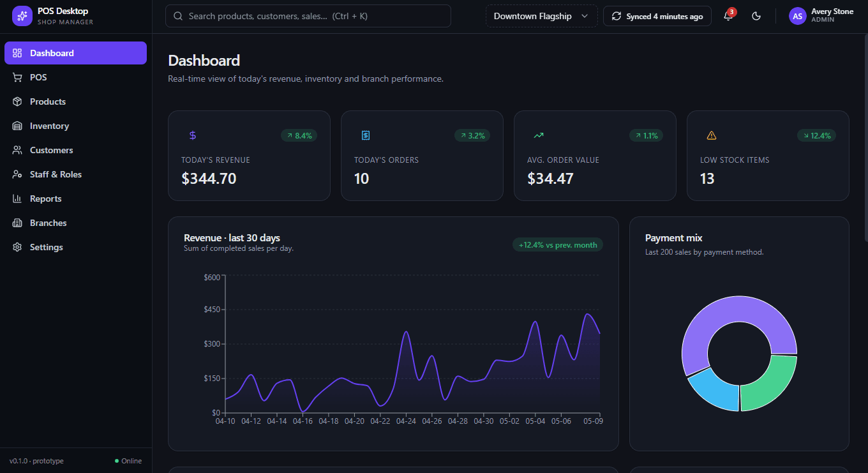Open the Inventory page
Image resolution: width=868 pixels, height=473 pixels.
(75, 126)
